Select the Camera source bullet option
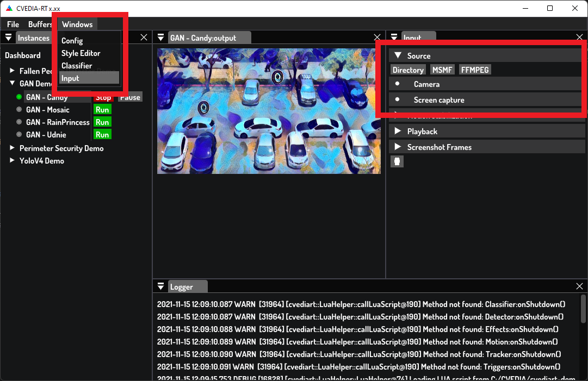This screenshot has width=588, height=381. [398, 84]
